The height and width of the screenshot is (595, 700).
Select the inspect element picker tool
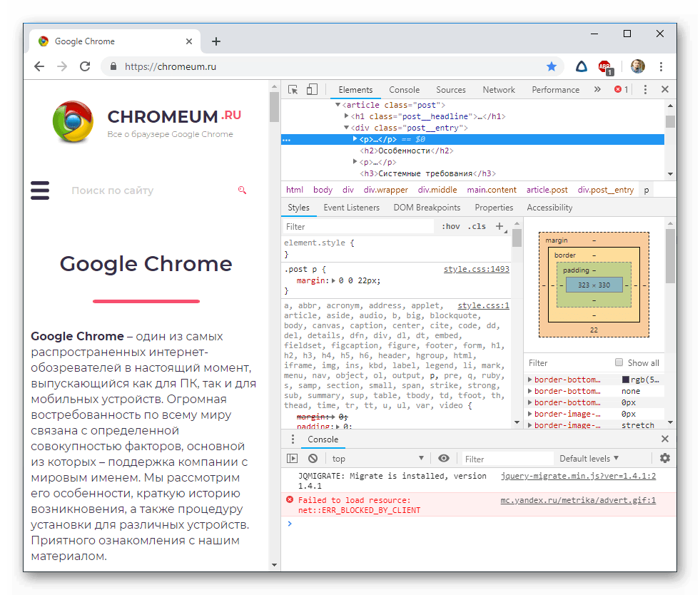tap(293, 90)
